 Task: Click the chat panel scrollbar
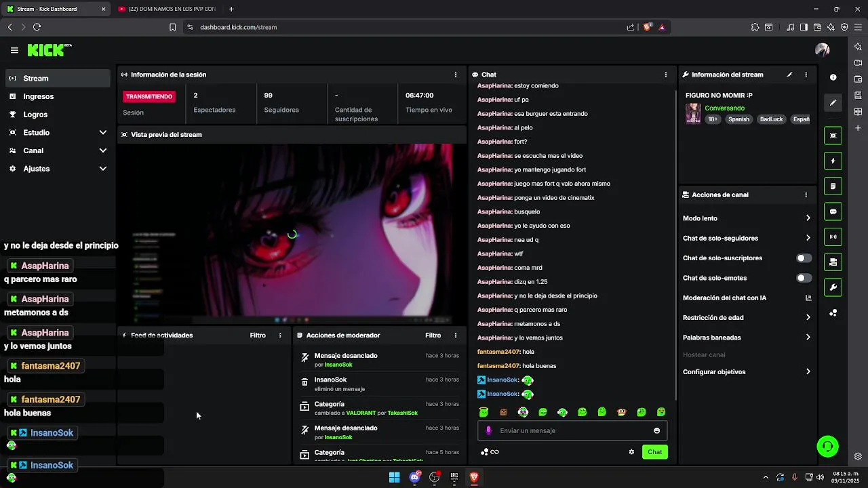pyautogui.click(x=675, y=244)
